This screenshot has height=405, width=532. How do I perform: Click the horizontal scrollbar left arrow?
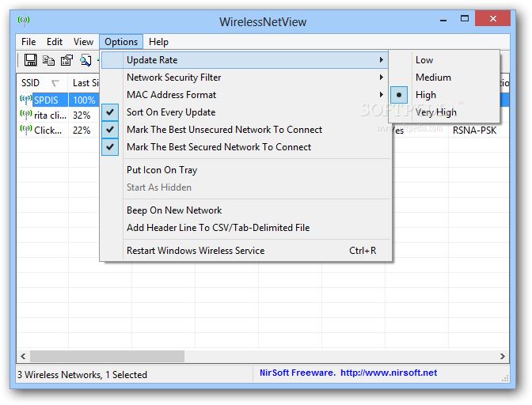click(23, 356)
